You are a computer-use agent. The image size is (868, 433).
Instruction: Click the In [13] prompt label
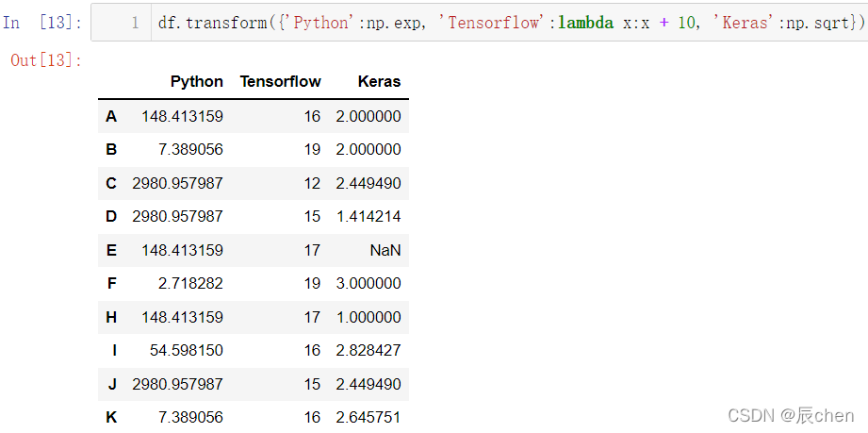coord(42,23)
